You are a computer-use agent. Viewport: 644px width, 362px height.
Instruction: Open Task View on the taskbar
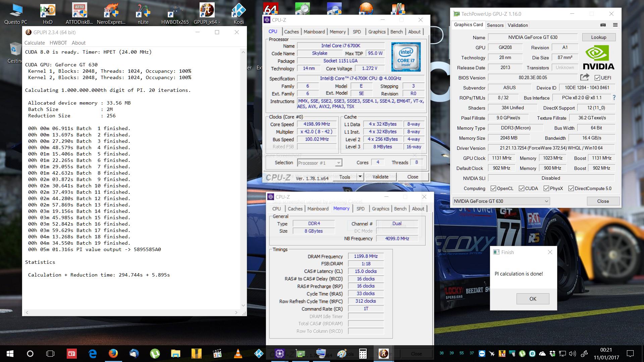pyautogui.click(x=50, y=353)
